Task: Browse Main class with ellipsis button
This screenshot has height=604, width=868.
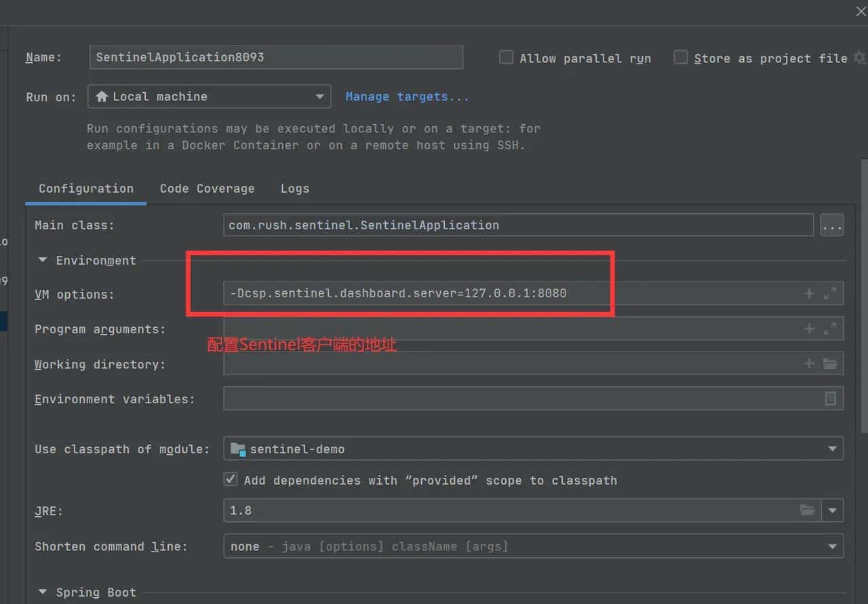Action: coord(831,225)
